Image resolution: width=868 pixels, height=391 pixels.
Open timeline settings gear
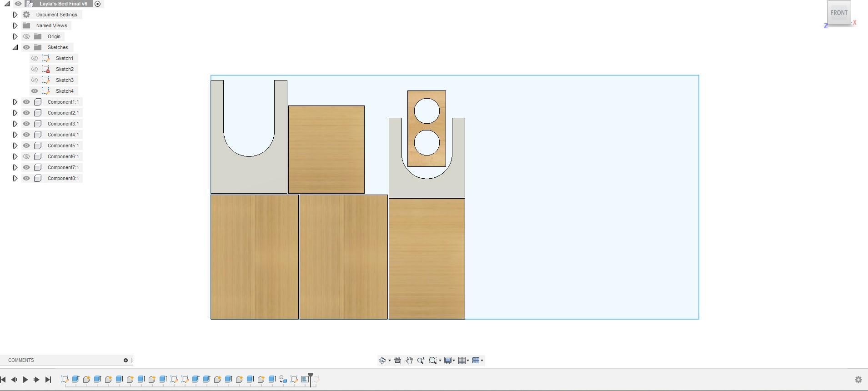(858, 380)
